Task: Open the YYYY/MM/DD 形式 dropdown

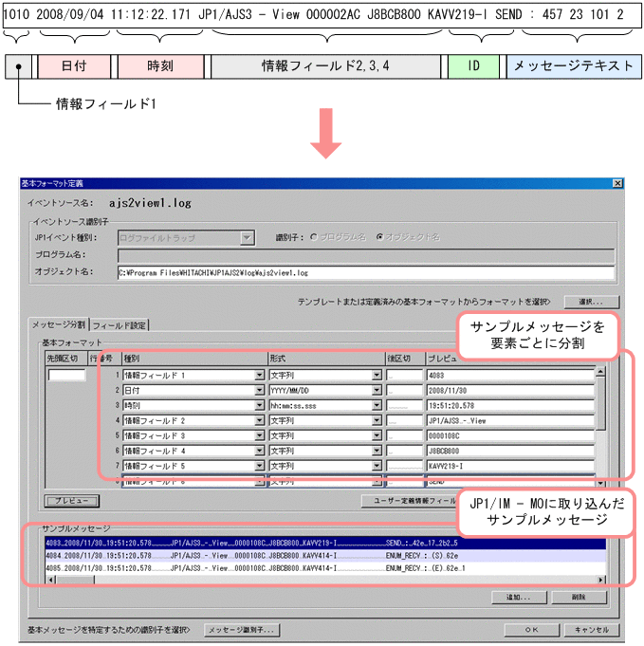Action: (x=377, y=390)
